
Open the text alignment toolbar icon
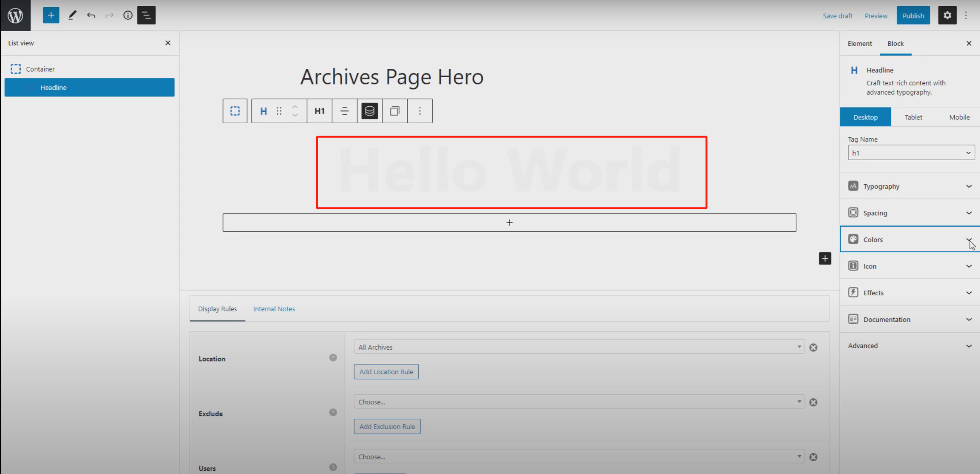tap(344, 111)
